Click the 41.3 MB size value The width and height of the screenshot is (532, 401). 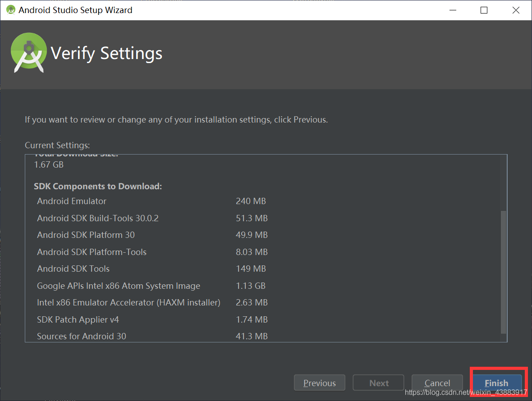pyautogui.click(x=252, y=336)
